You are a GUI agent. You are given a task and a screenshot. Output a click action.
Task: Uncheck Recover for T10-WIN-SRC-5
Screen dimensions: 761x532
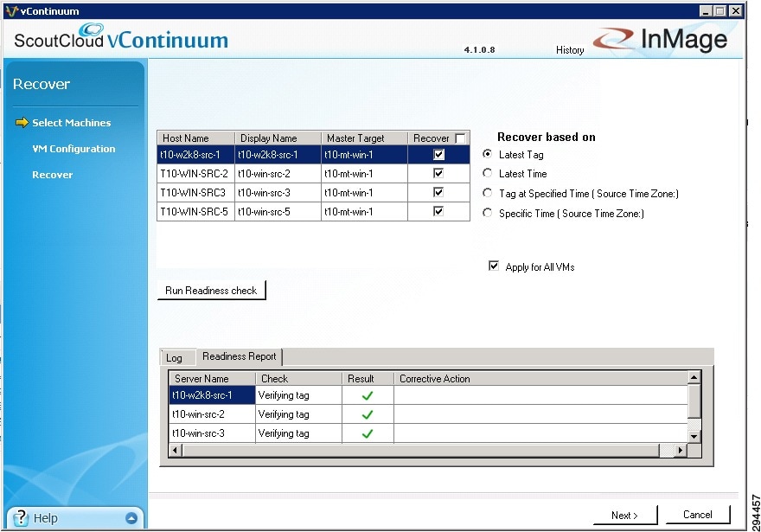(x=438, y=211)
